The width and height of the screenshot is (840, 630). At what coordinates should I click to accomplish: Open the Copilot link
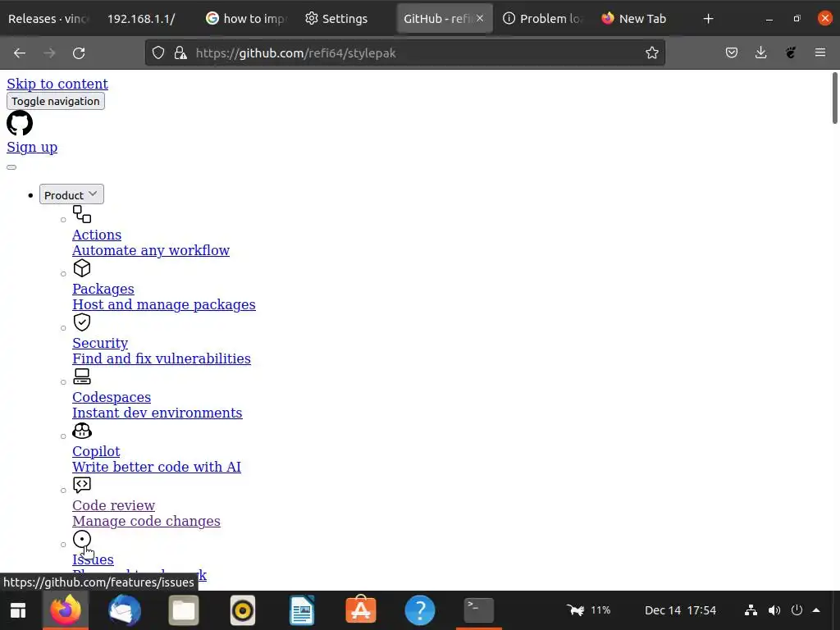point(97,451)
